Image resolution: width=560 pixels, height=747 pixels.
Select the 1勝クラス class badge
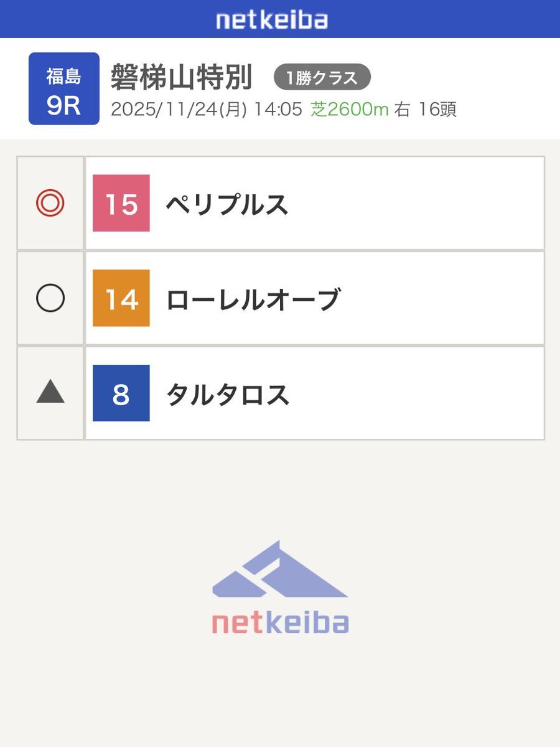322,78
